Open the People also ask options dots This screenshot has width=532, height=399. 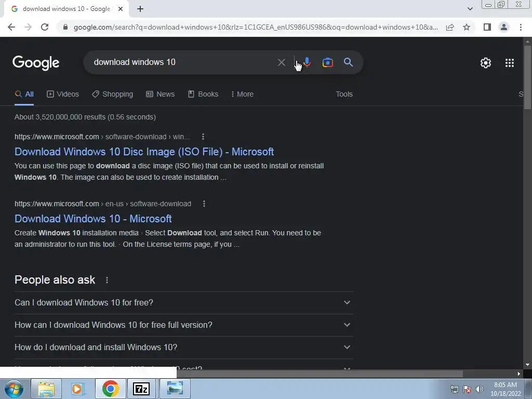click(x=107, y=280)
